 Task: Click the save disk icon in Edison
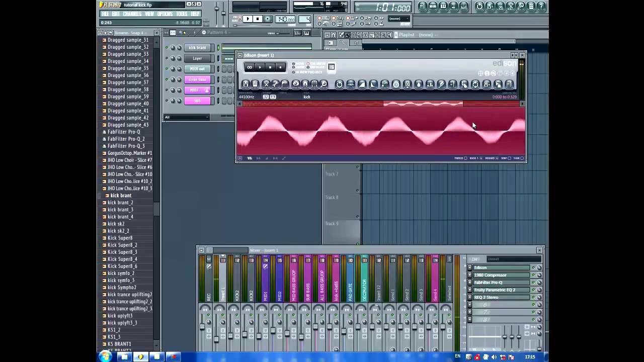[246, 84]
